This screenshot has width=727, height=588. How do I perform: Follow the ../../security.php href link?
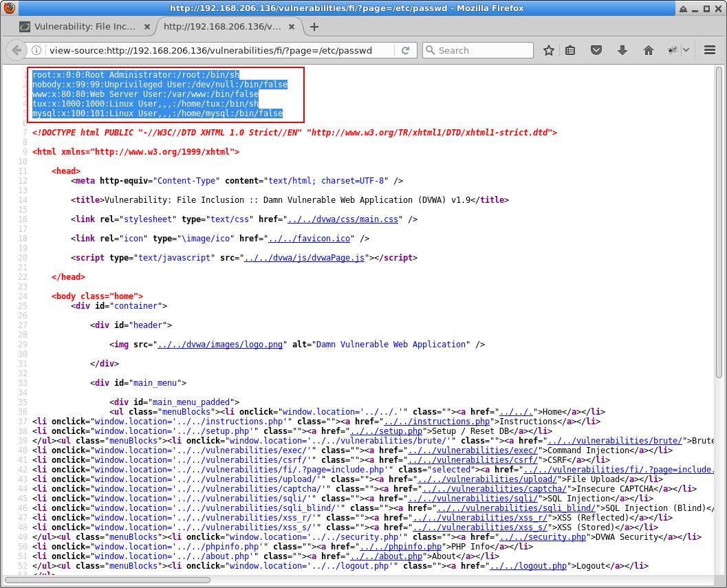coord(543,537)
